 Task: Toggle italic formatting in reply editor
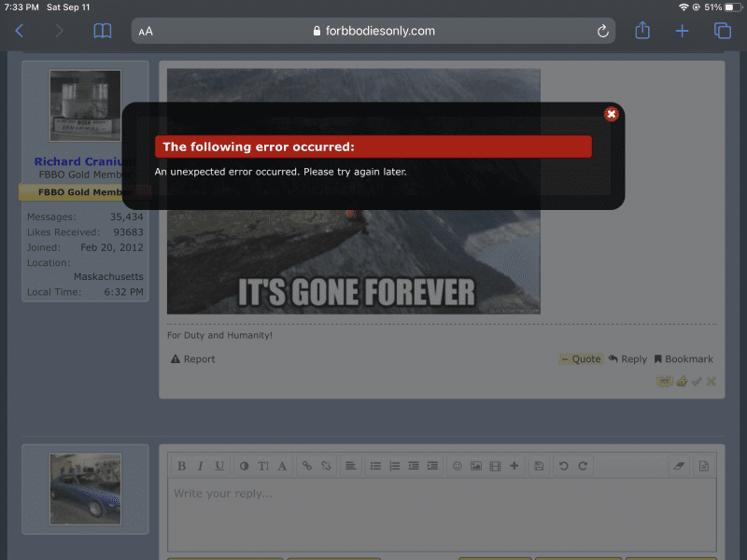tap(200, 466)
